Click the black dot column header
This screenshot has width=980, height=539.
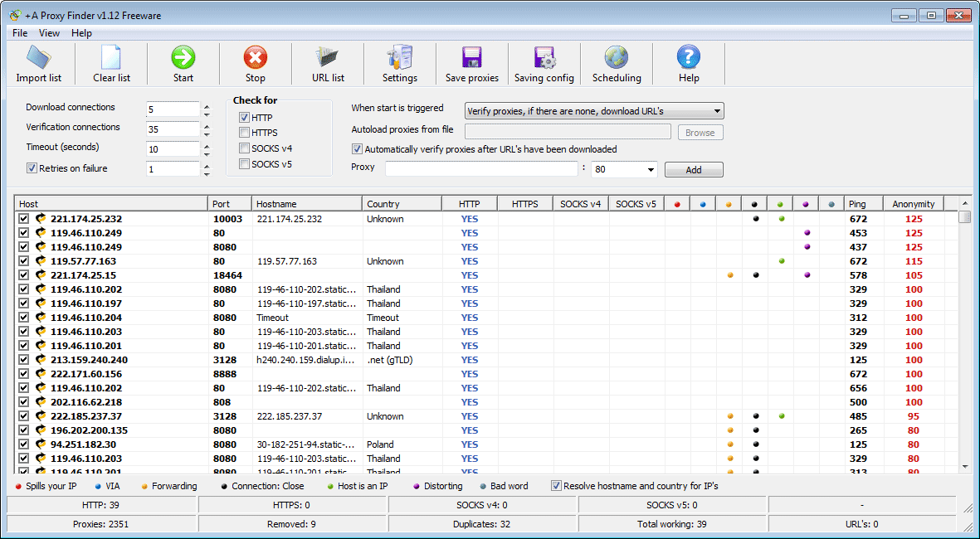coord(754,204)
